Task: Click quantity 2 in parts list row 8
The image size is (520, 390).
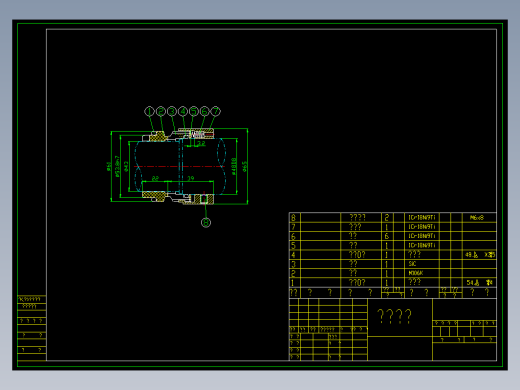Action: point(387,218)
